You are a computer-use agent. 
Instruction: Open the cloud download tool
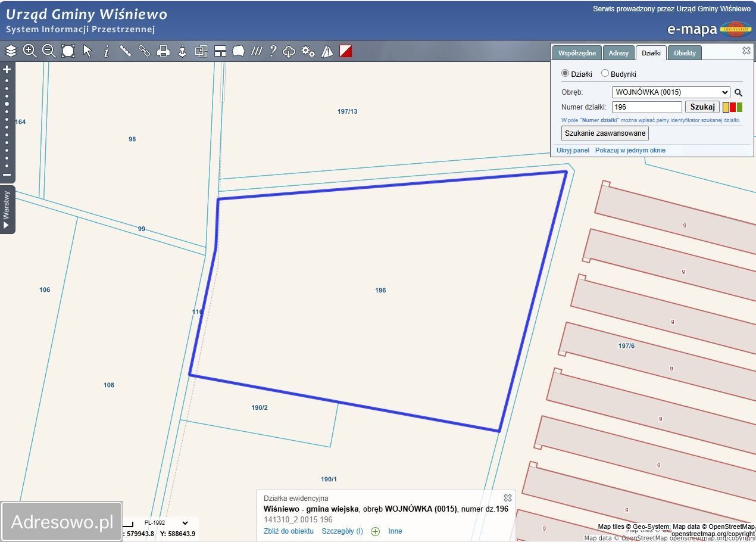tap(289, 51)
